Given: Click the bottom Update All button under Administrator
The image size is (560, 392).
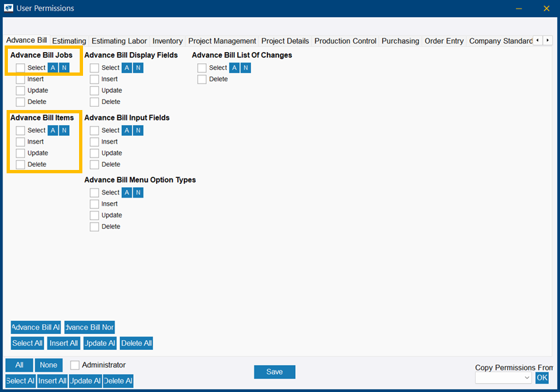Looking at the screenshot, I should (86, 381).
